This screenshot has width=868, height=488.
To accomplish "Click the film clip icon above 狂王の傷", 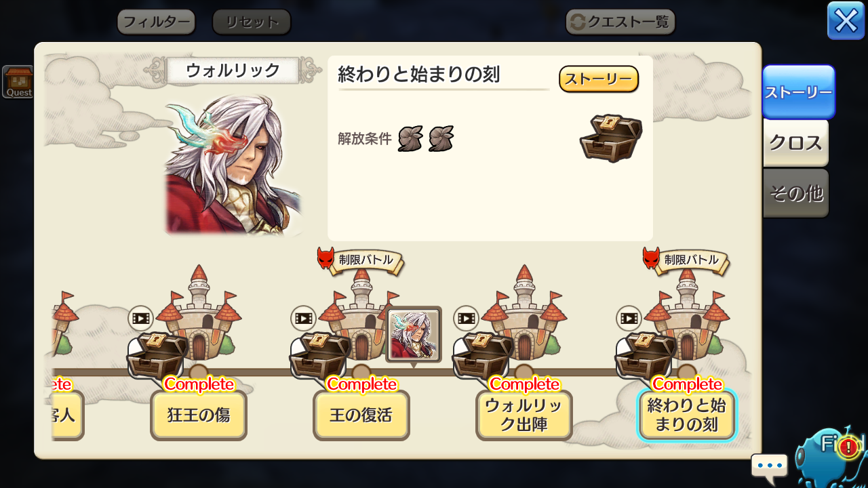I will [x=141, y=318].
